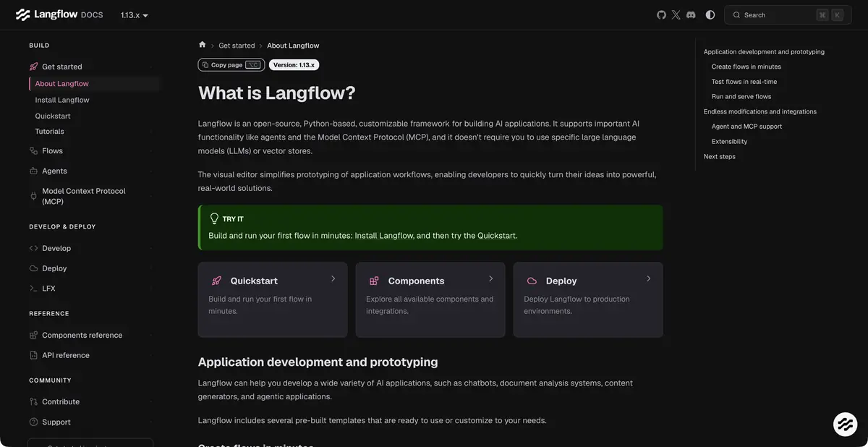Viewport: 868px width, 447px height.
Task: Click the Get started rocket icon
Action: tap(33, 67)
